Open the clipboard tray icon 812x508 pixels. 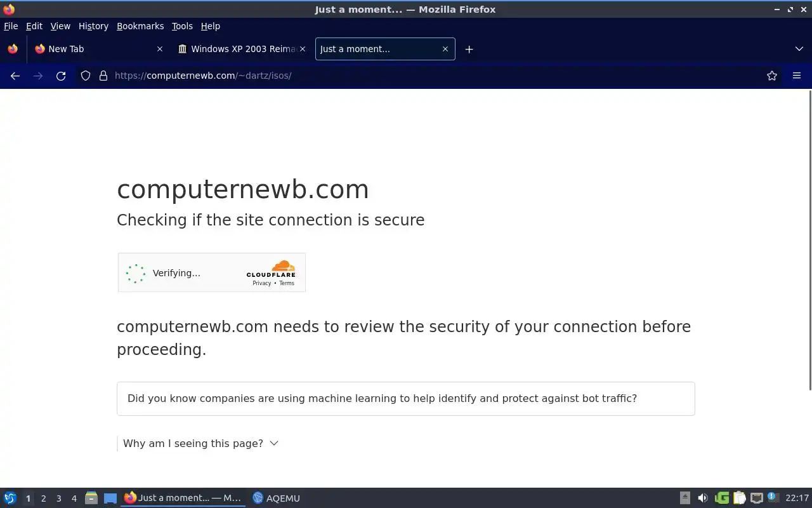click(739, 498)
